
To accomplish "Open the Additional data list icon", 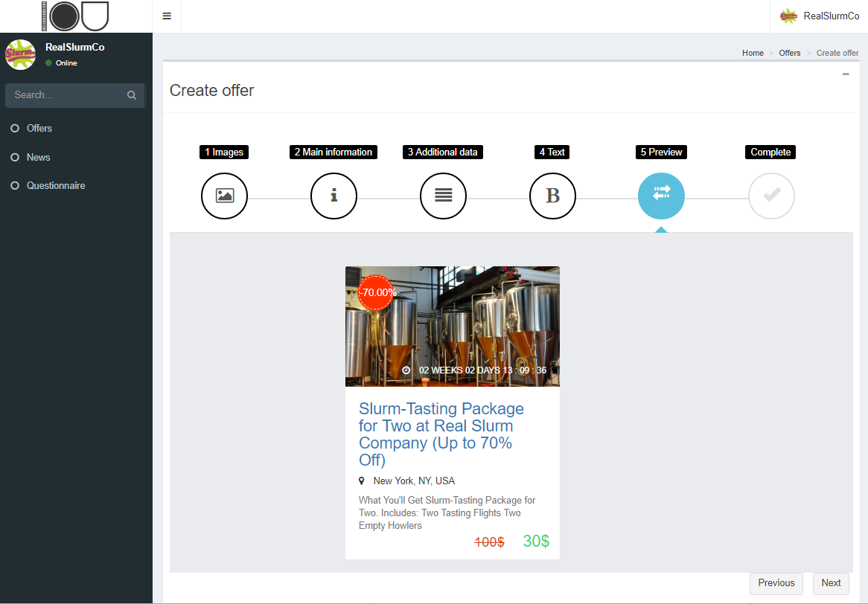I will [x=443, y=196].
